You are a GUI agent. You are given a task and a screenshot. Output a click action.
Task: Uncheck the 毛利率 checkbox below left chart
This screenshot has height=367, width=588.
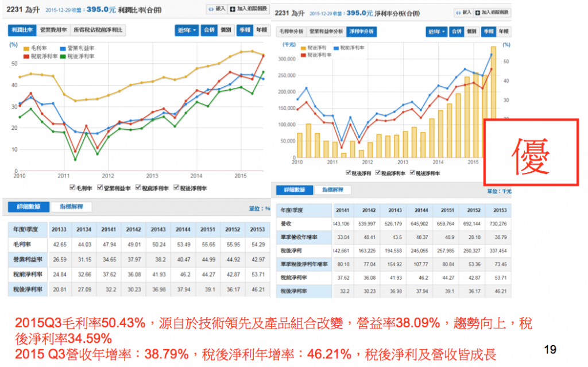(72, 188)
